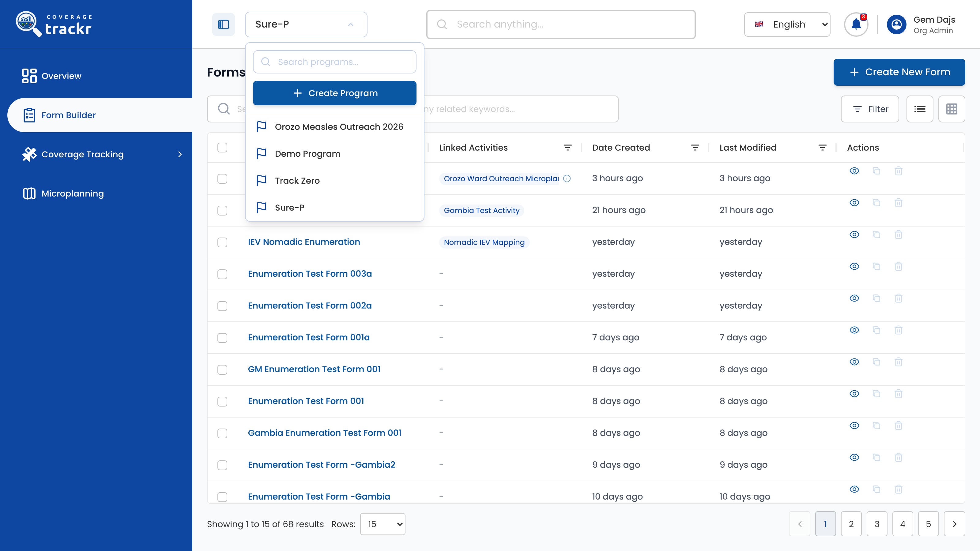Open the Gem Dajs user avatar
The height and width of the screenshot is (551, 980).
[897, 24]
